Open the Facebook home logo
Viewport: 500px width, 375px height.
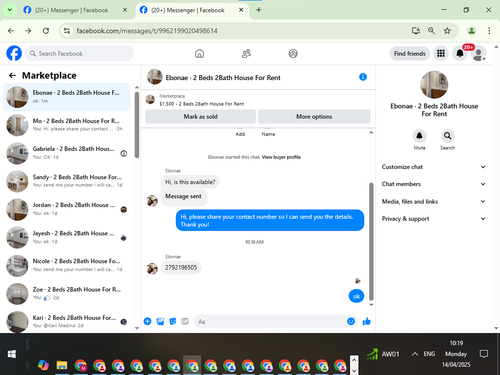[14, 53]
